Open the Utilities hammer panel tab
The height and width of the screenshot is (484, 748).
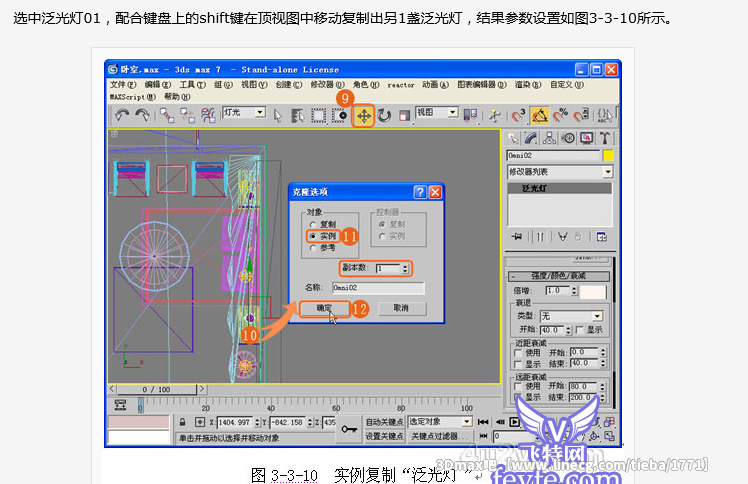605,138
